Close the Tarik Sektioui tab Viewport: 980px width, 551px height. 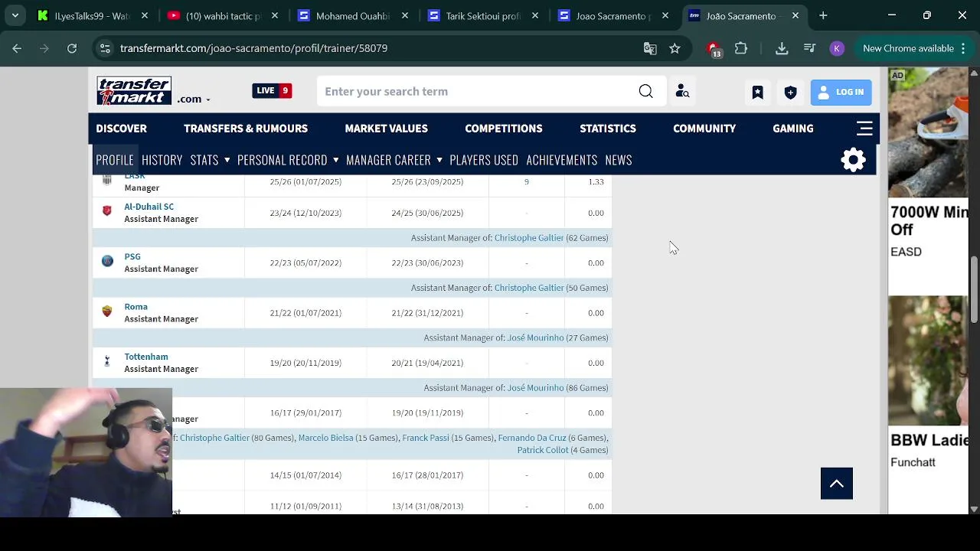point(535,15)
